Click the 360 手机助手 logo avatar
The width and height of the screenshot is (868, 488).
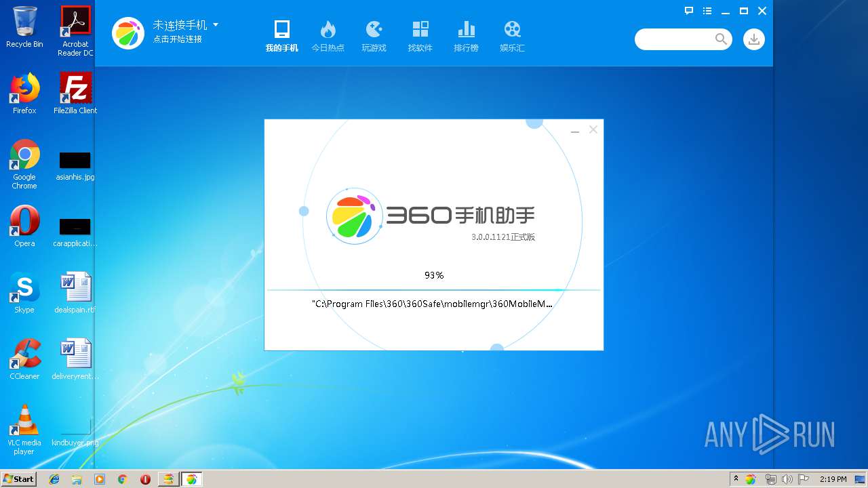(128, 33)
